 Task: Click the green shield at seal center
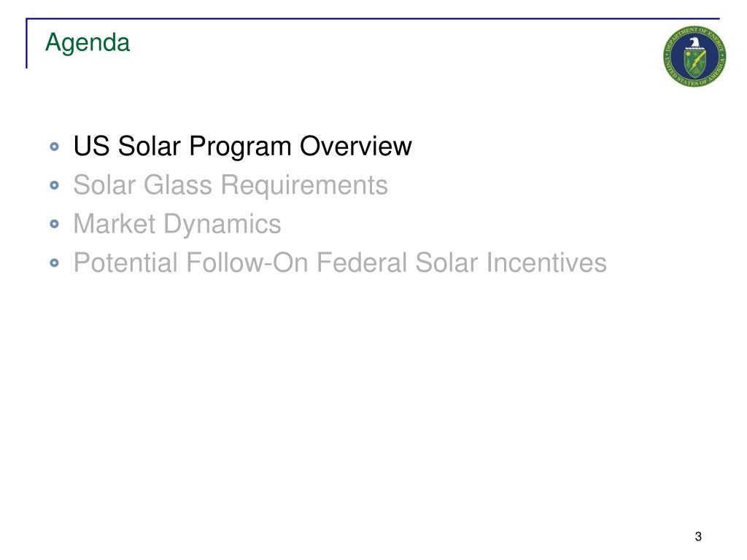click(694, 63)
